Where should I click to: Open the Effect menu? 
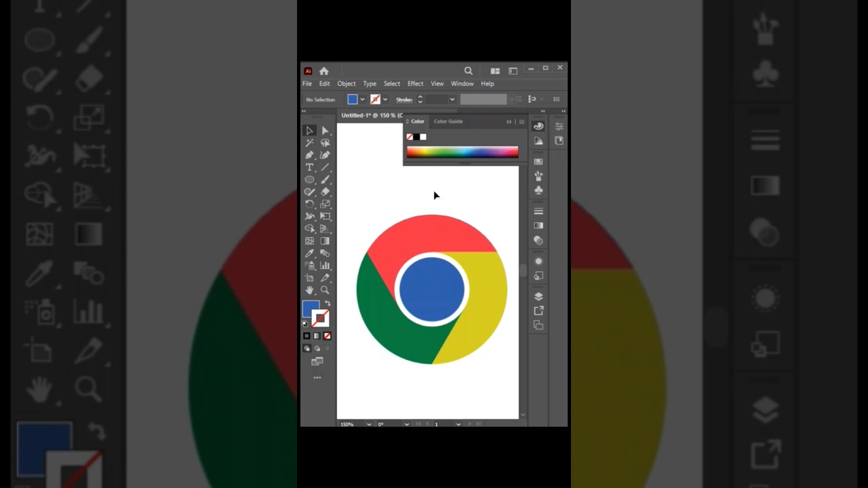[x=416, y=83]
